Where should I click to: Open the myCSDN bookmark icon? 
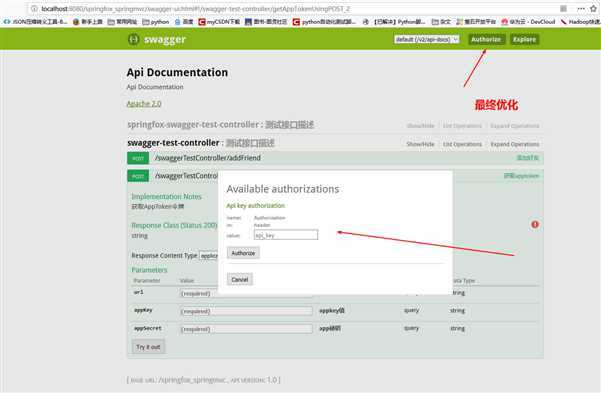[x=202, y=22]
